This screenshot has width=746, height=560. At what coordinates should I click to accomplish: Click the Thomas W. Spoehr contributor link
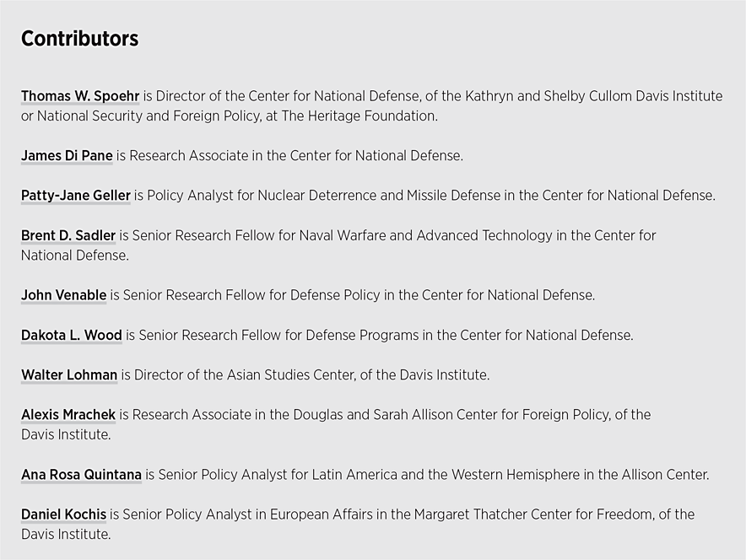(x=80, y=96)
